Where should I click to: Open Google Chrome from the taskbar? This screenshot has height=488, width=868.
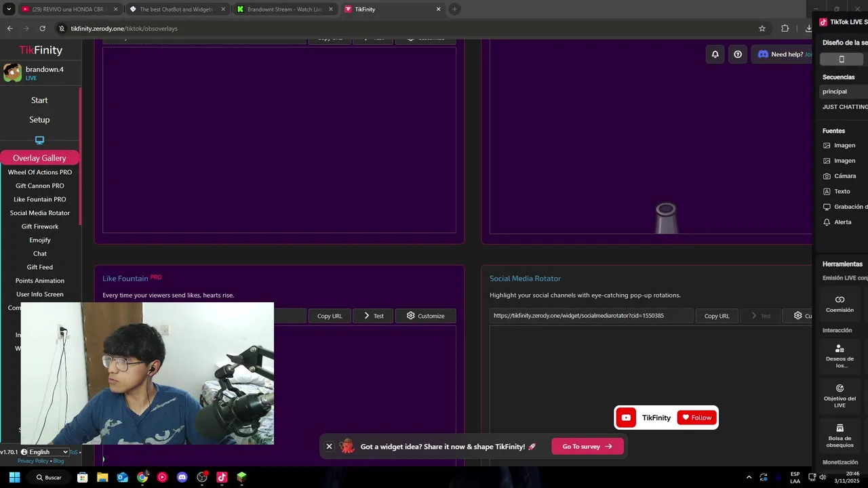coord(142,477)
